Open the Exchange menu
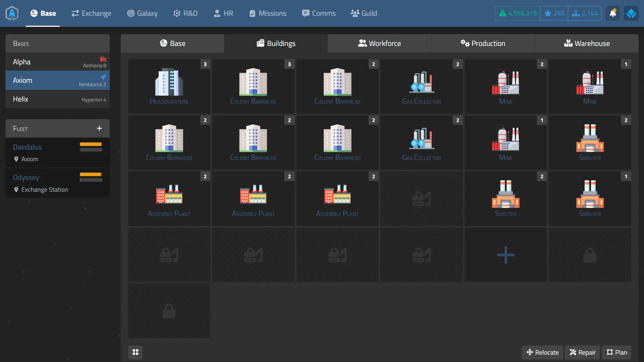Screen dimensions: 644x362 click(91, 13)
